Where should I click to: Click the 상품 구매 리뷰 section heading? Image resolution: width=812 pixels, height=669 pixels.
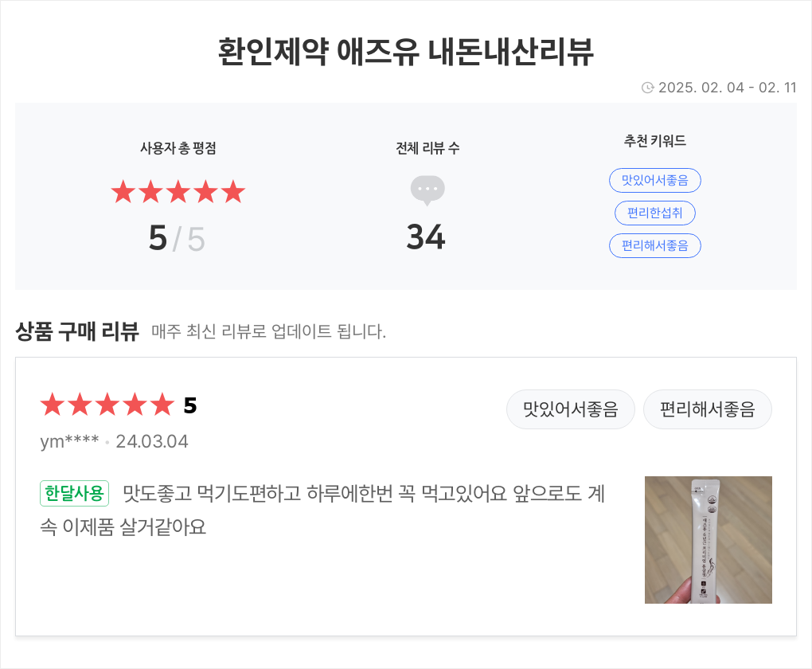(x=77, y=331)
